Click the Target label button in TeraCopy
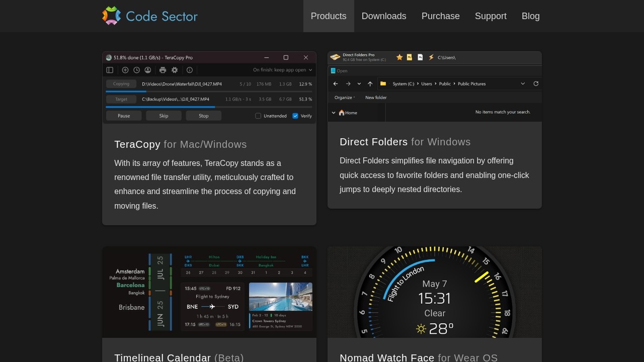Viewport: 644px width, 362px height. pyautogui.click(x=121, y=99)
